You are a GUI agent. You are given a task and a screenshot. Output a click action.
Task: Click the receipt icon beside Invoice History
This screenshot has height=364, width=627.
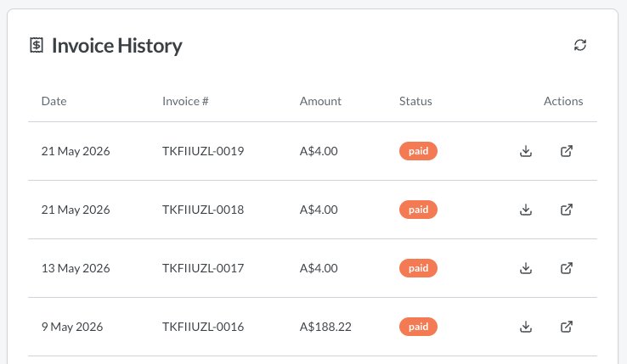tap(37, 45)
